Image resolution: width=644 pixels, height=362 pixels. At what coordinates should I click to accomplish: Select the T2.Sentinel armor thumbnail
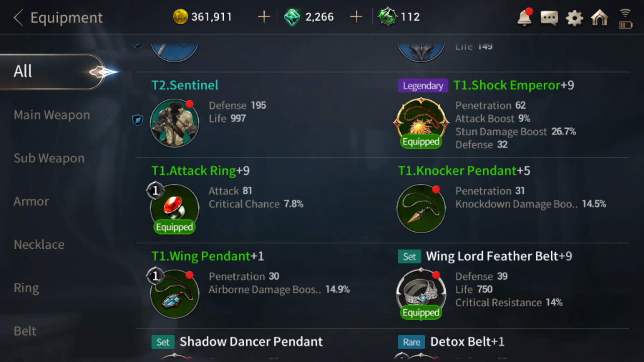click(x=174, y=123)
